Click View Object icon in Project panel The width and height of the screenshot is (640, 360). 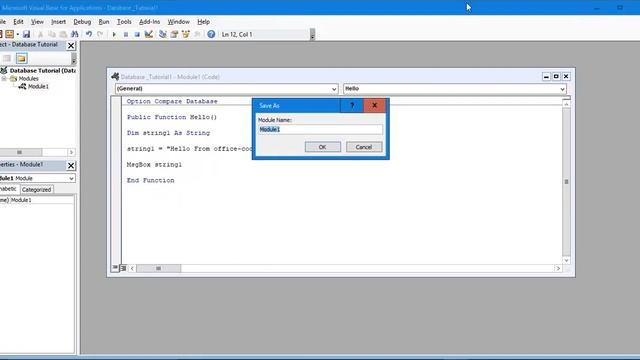(x=7, y=58)
